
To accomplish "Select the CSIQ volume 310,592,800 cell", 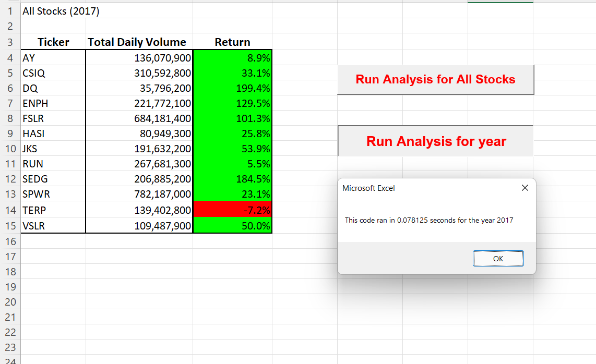I will click(x=139, y=73).
